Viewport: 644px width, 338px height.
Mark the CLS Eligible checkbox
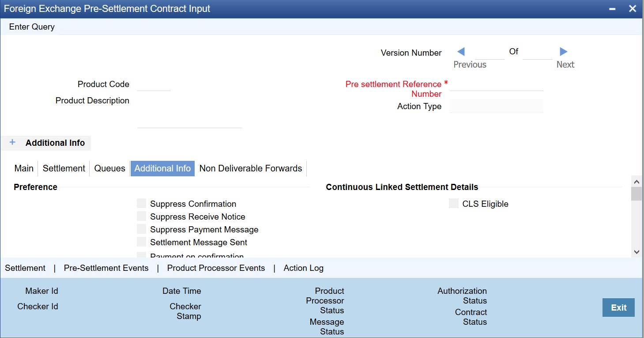pos(454,203)
